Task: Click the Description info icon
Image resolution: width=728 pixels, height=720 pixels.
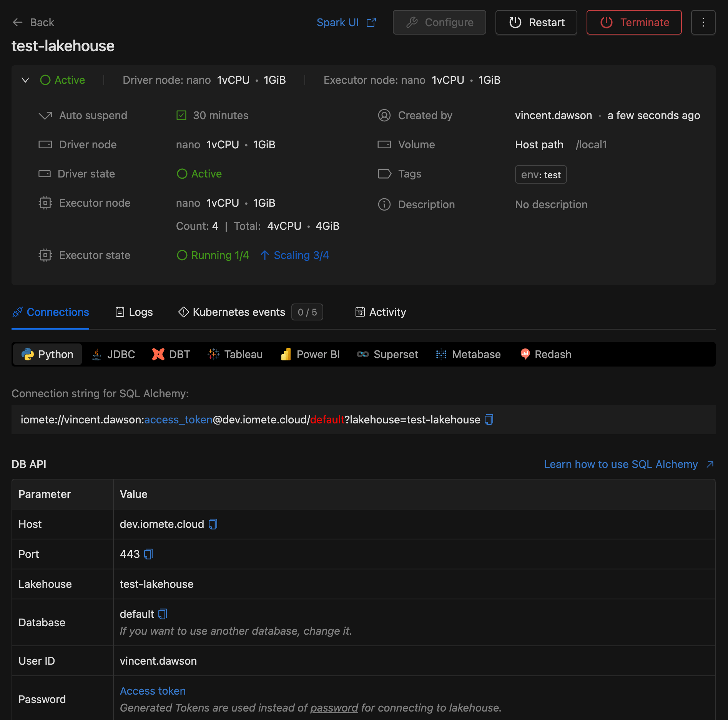Action: click(x=384, y=204)
